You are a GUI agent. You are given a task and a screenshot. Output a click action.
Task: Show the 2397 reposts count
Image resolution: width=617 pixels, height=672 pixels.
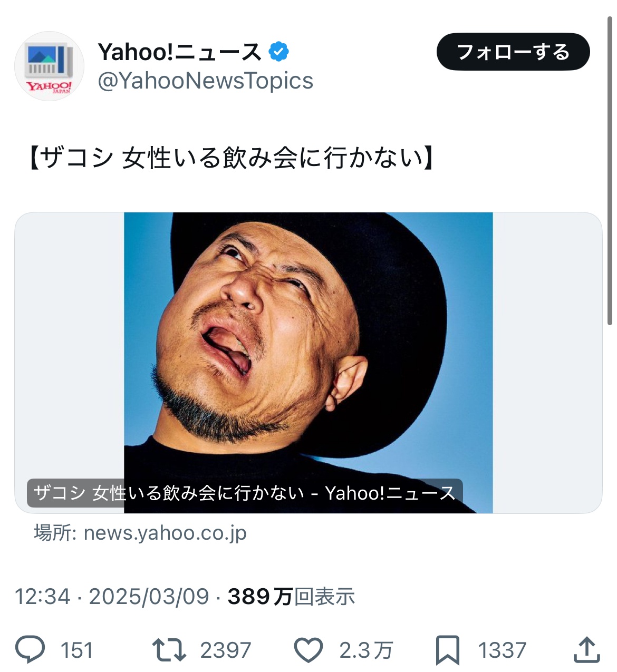[x=226, y=650]
